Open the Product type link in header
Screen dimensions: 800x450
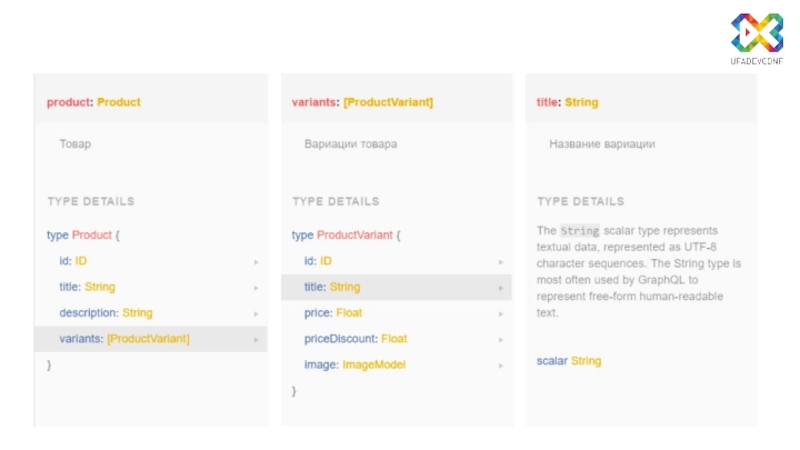click(120, 102)
